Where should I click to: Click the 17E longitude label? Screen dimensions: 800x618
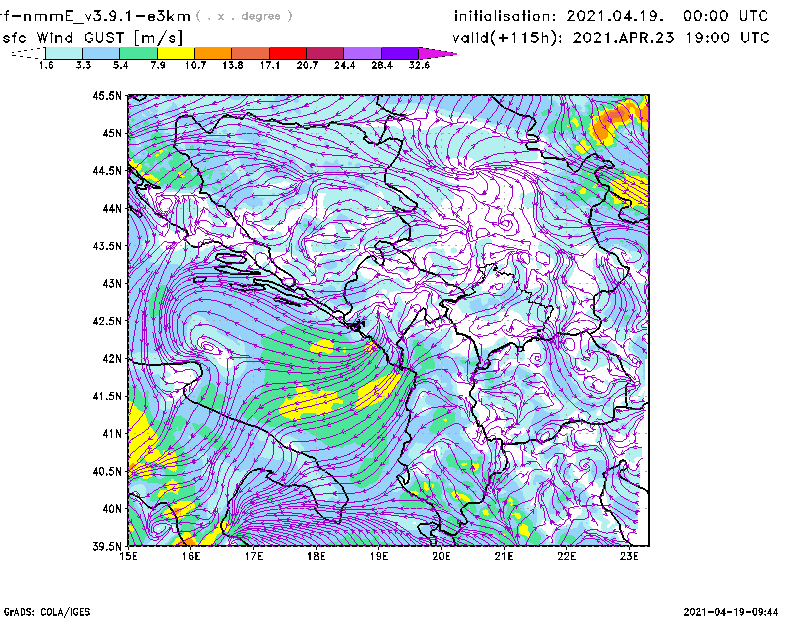254,556
